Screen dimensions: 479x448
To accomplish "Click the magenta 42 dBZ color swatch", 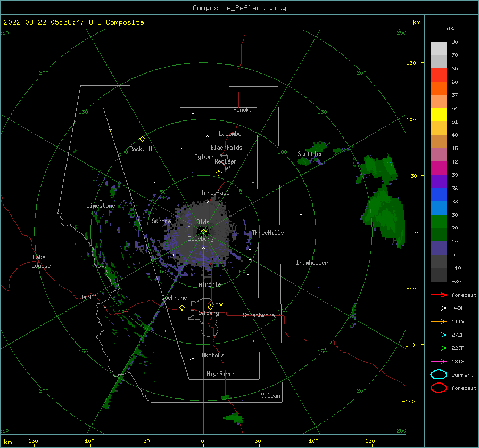I will [439, 168].
